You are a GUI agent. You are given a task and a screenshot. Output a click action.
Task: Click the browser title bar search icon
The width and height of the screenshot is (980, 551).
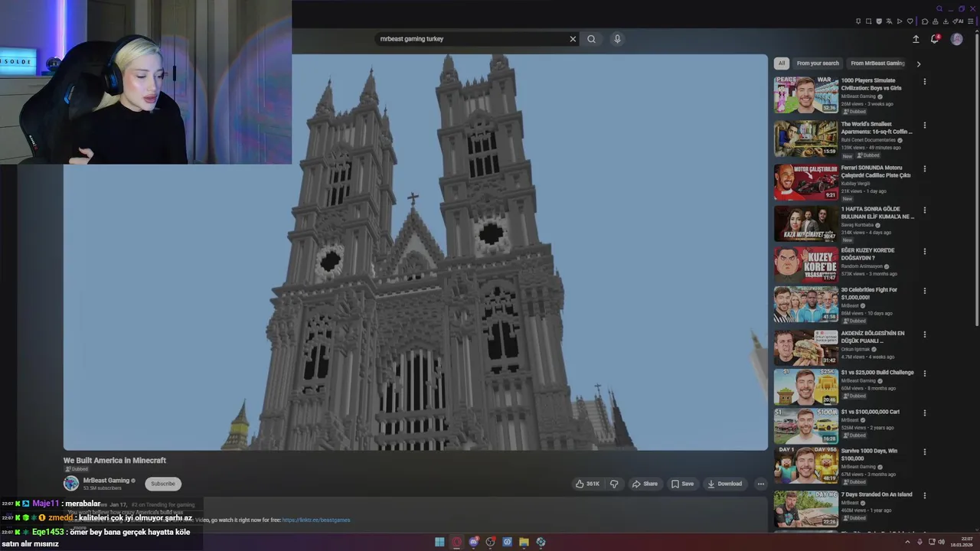(x=939, y=8)
